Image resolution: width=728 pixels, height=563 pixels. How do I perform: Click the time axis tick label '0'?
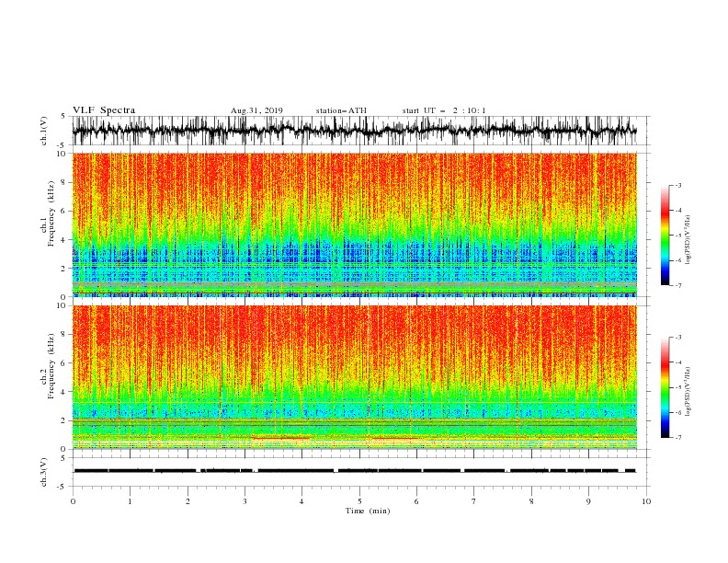(x=73, y=501)
